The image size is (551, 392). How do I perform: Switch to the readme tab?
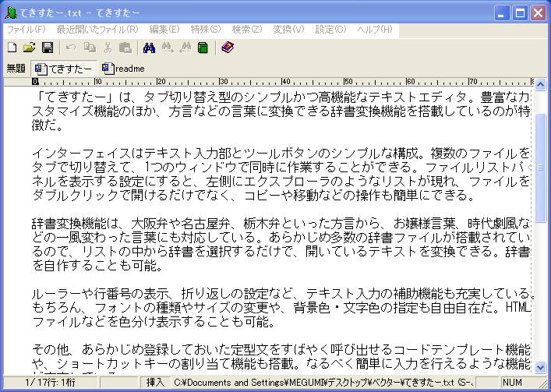123,69
